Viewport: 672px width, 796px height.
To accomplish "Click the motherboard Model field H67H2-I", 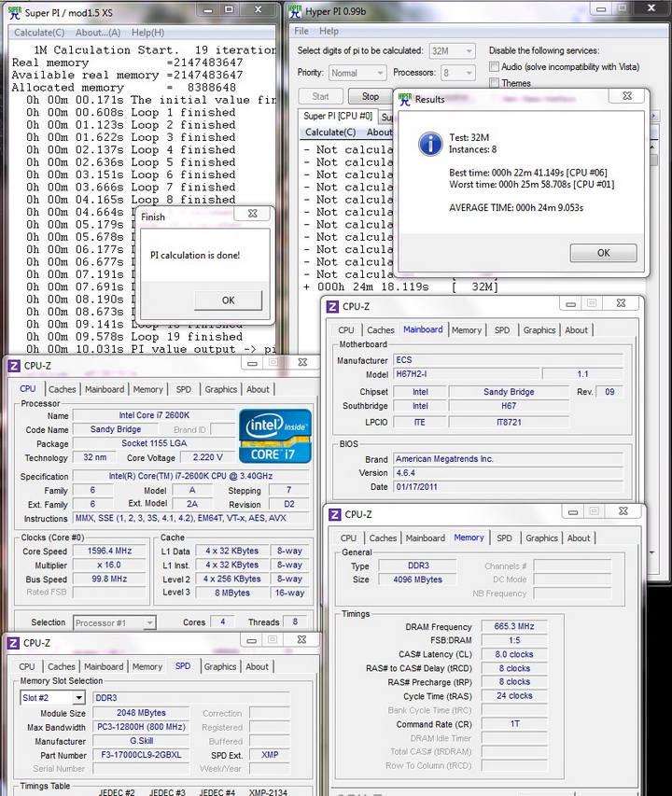I will coord(467,374).
